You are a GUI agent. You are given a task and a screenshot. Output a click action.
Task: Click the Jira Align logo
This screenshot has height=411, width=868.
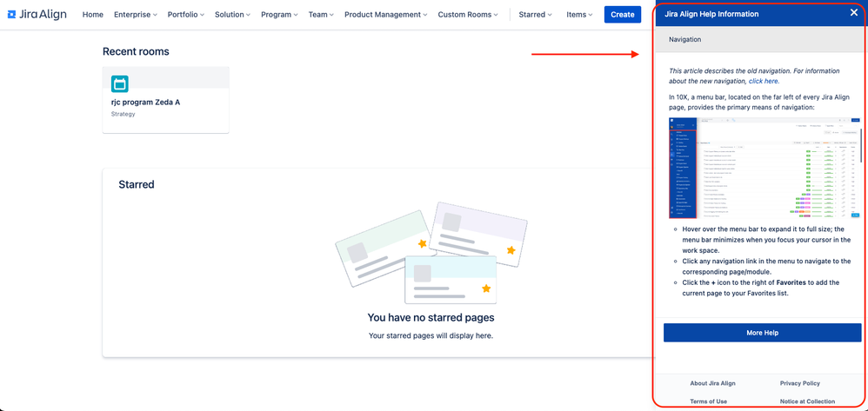click(x=37, y=15)
